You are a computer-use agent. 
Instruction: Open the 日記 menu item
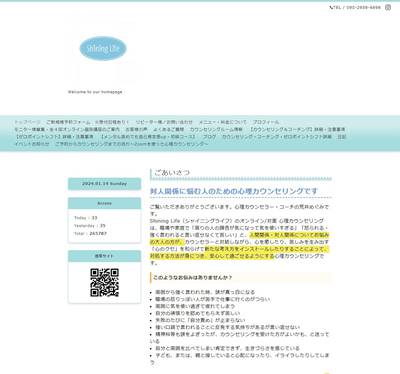[x=342, y=137]
